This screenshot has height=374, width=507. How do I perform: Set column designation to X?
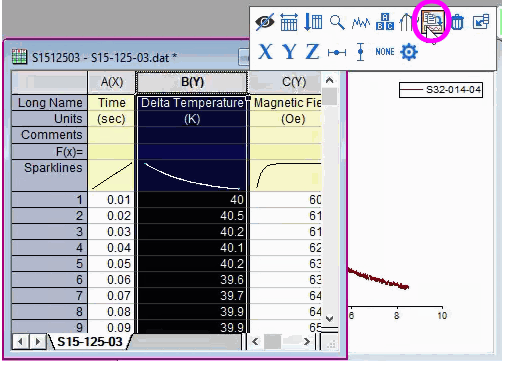[x=265, y=52]
